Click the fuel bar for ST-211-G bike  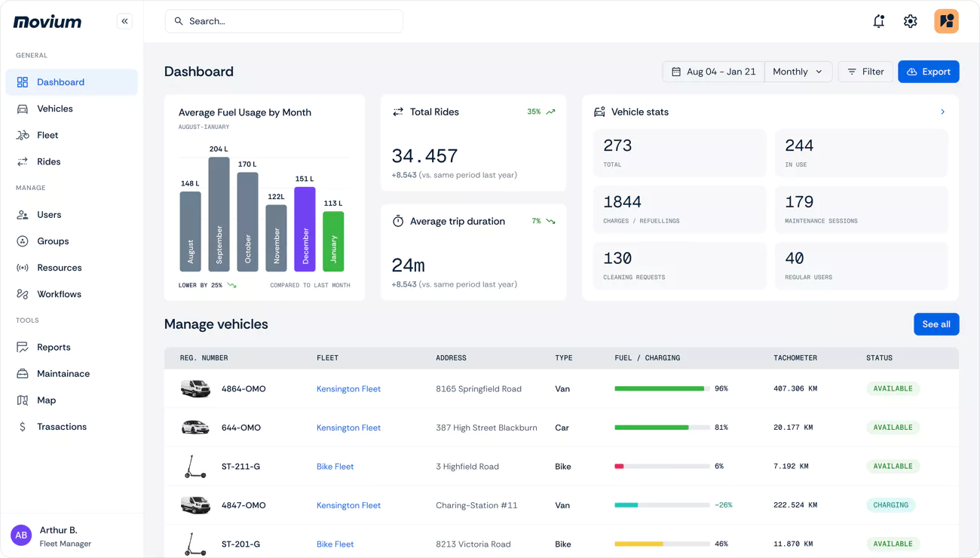pyautogui.click(x=661, y=466)
